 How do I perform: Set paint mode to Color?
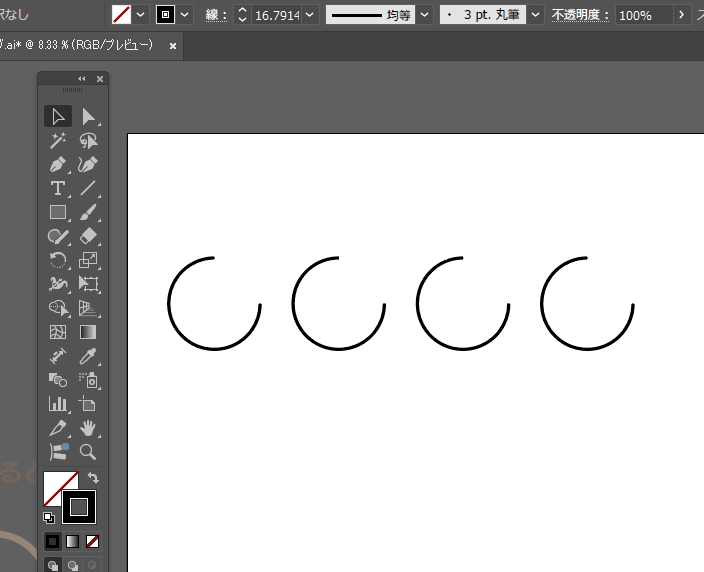coord(53,541)
